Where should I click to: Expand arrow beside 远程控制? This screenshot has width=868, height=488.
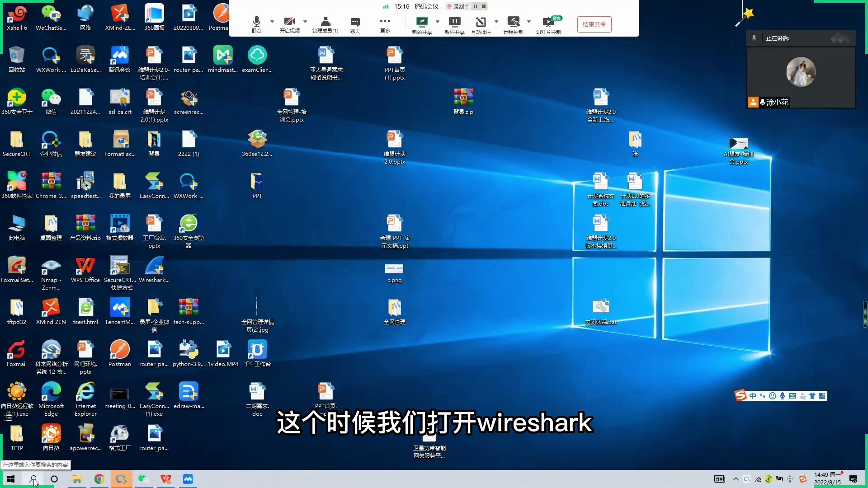(529, 21)
